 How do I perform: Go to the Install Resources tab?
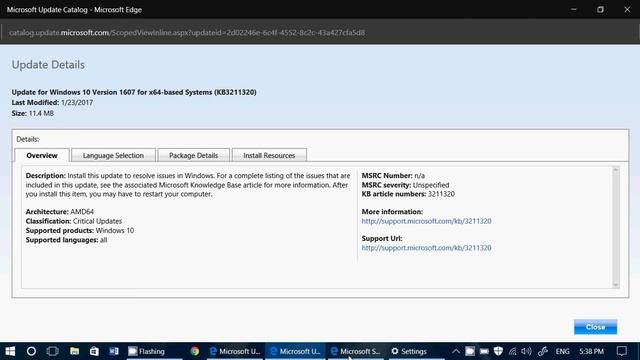tap(269, 156)
